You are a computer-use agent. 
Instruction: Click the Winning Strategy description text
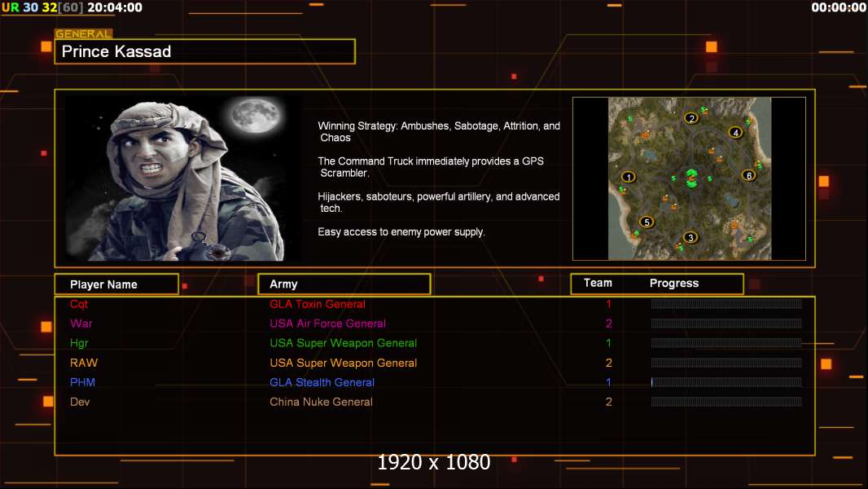[439, 132]
